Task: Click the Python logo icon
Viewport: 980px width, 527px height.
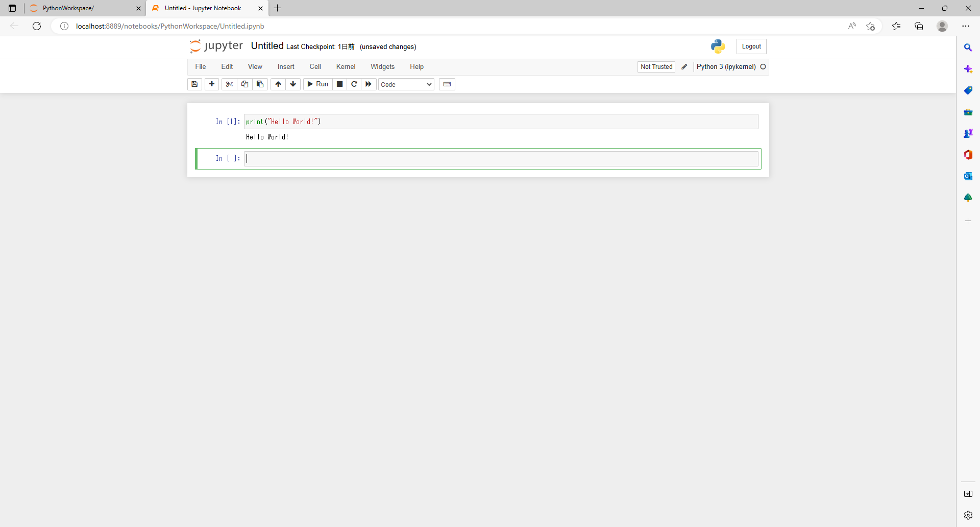Action: pos(718,46)
